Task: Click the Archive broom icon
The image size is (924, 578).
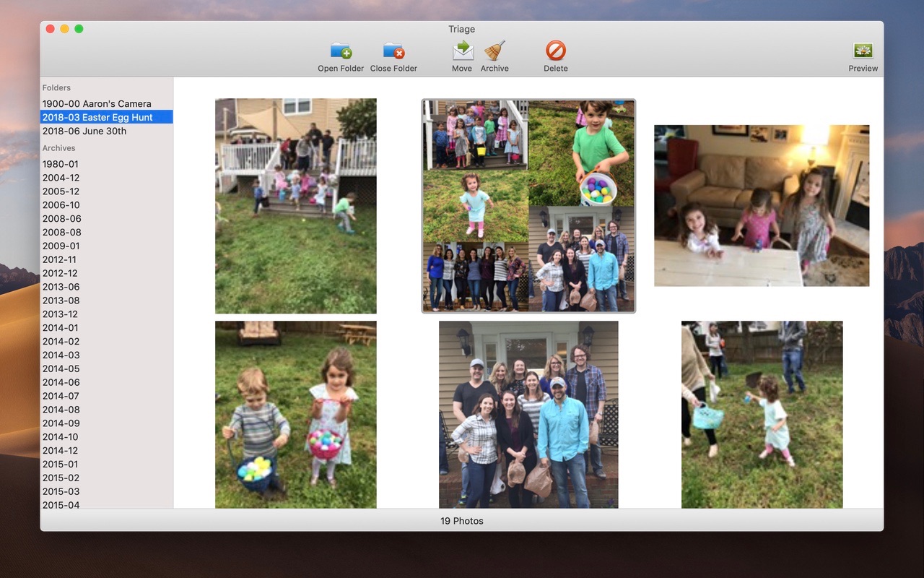Action: tap(494, 51)
